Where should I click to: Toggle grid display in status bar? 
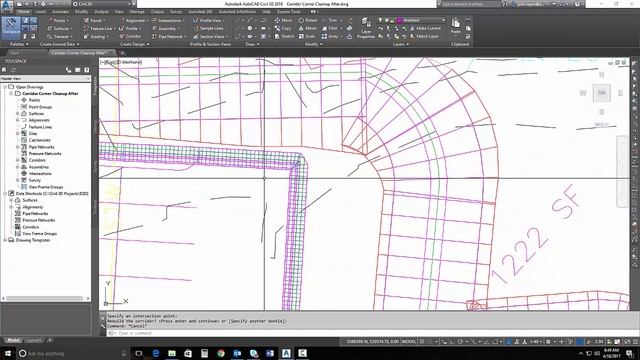tap(422, 342)
